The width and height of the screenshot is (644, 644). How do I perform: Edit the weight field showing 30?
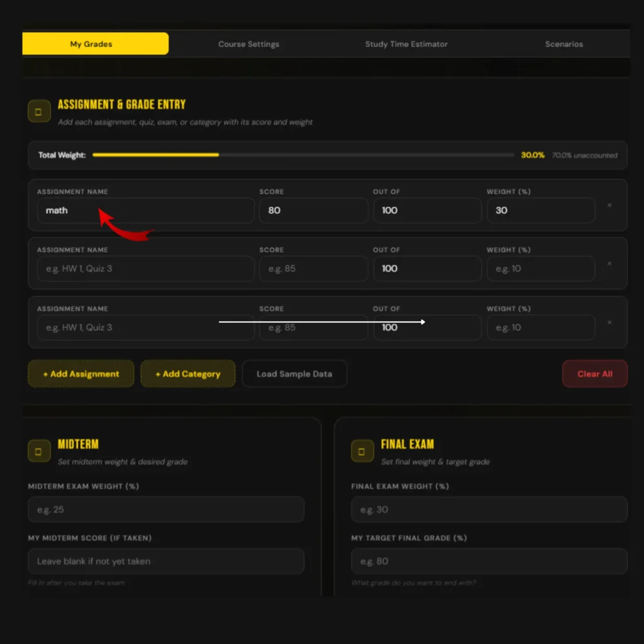tap(541, 210)
